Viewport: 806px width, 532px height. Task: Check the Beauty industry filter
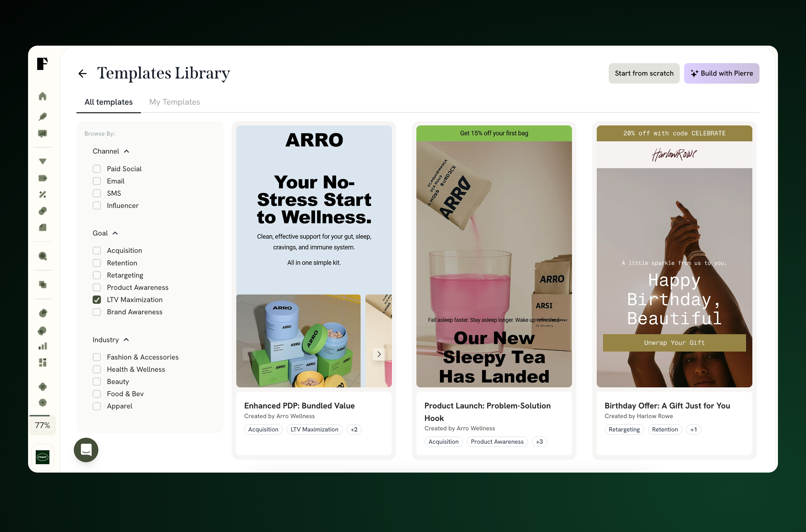tap(97, 381)
